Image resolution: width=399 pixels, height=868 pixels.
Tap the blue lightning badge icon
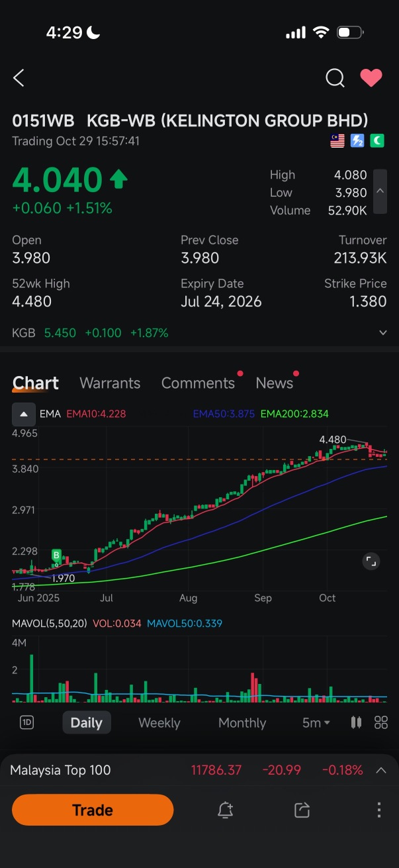click(x=357, y=140)
